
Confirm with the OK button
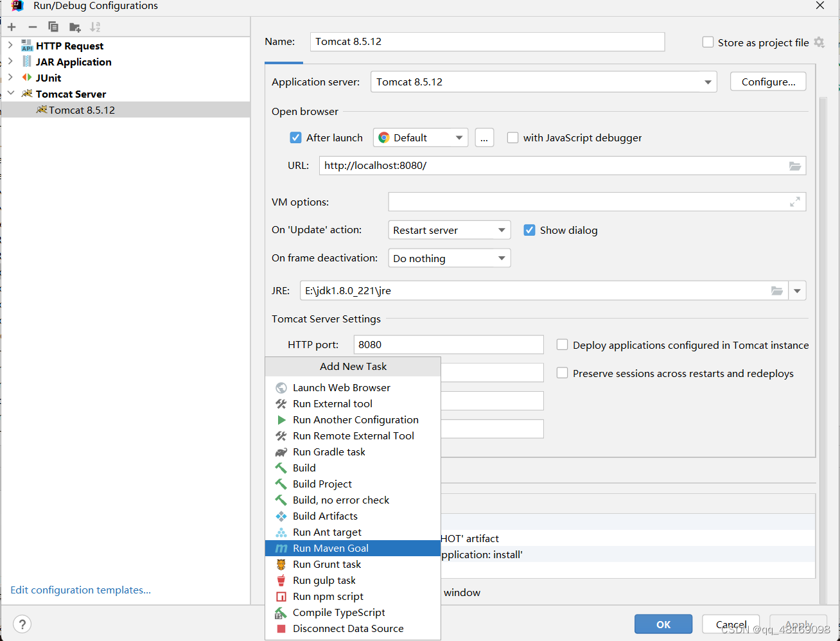[x=663, y=624]
